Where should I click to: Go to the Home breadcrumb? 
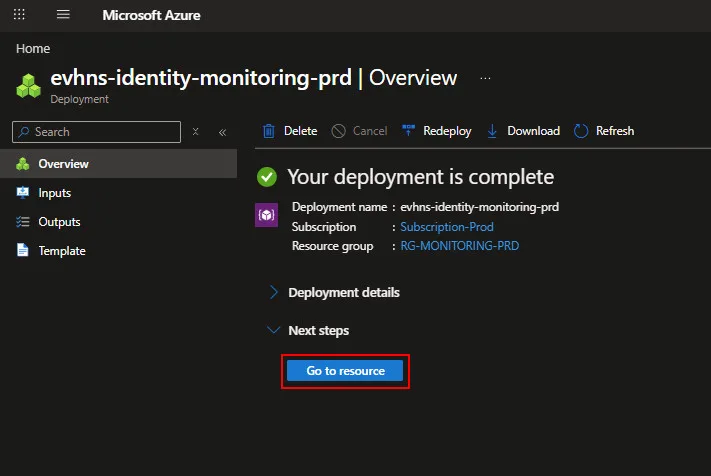33,49
